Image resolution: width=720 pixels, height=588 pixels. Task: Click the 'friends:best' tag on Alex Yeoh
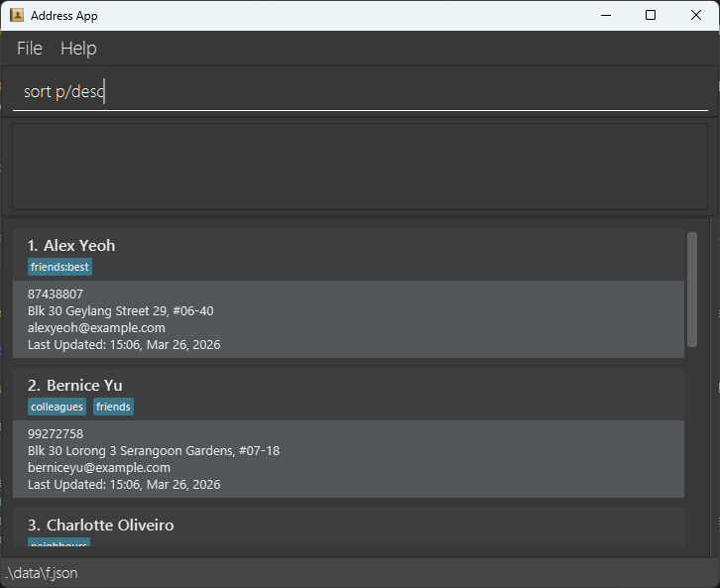point(60,268)
